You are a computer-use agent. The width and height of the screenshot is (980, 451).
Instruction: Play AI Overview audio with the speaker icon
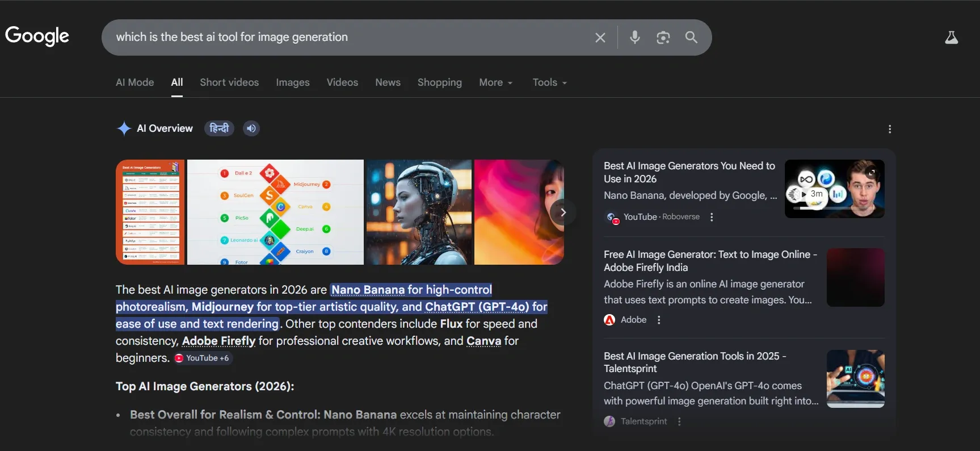pos(251,128)
